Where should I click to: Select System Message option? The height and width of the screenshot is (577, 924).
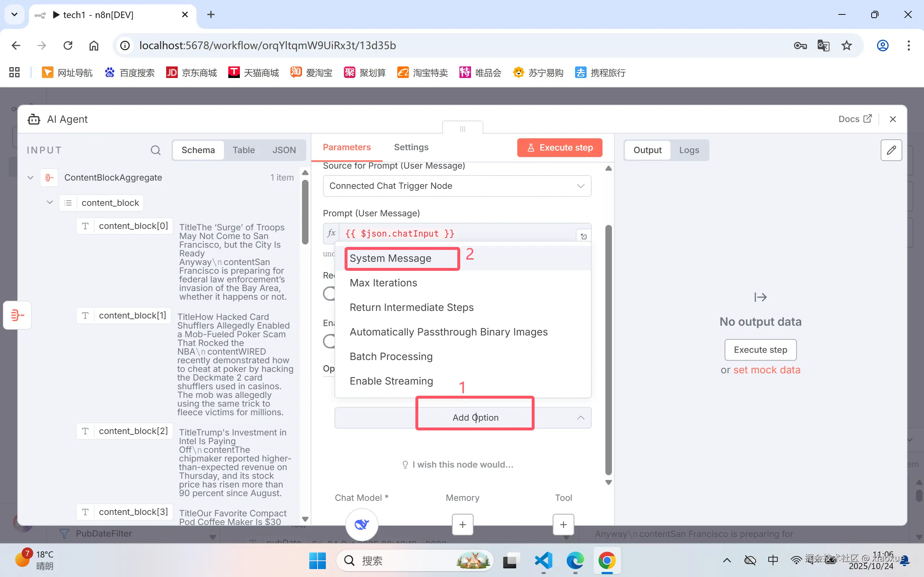pos(390,259)
